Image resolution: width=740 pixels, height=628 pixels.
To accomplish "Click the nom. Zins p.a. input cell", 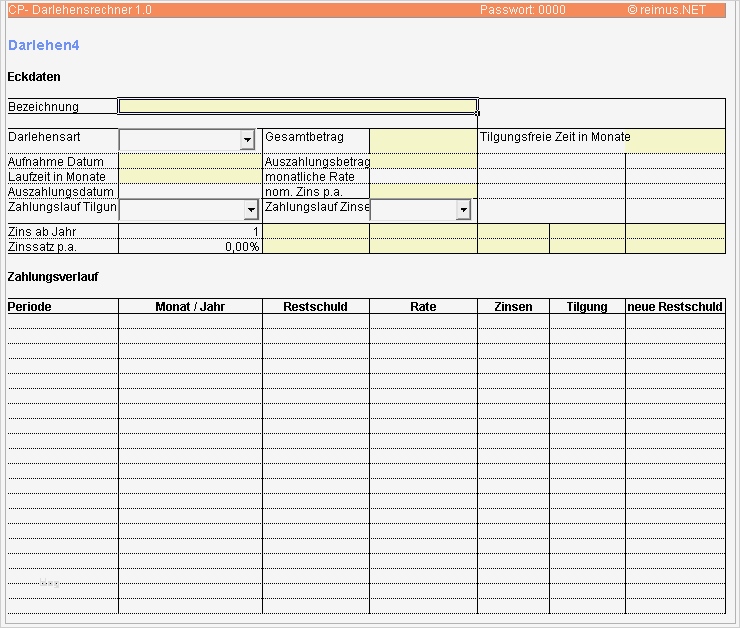I will point(423,192).
